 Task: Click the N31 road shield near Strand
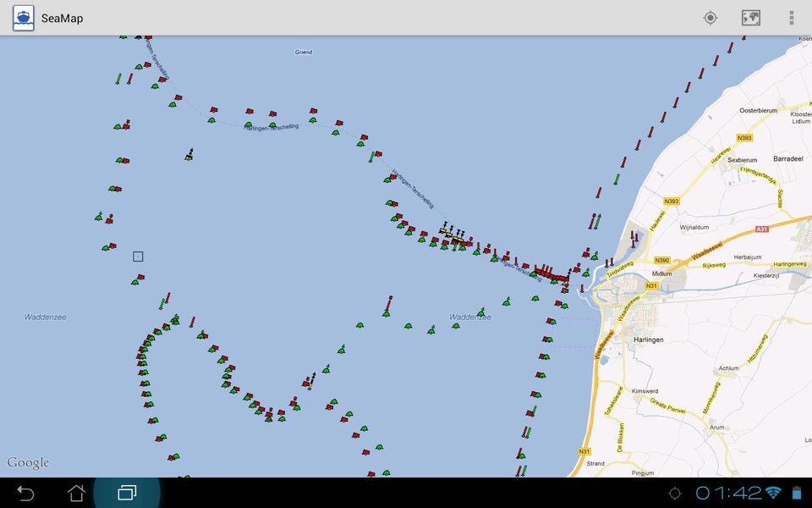[584, 451]
